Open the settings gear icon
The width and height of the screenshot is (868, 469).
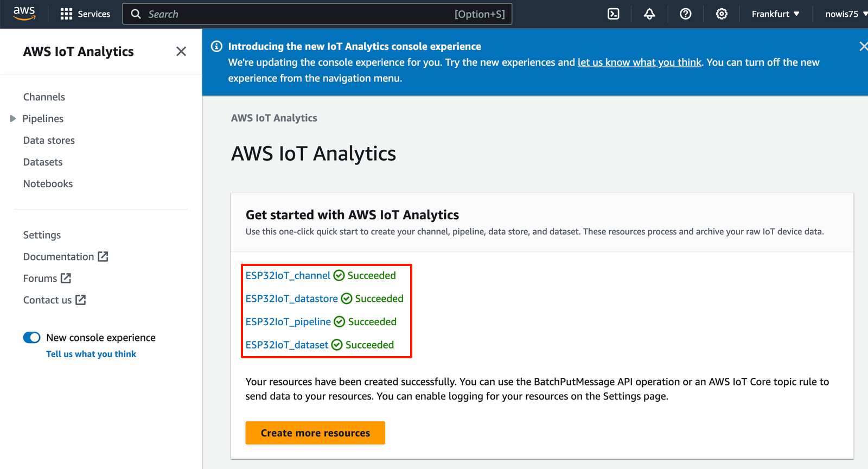(722, 14)
